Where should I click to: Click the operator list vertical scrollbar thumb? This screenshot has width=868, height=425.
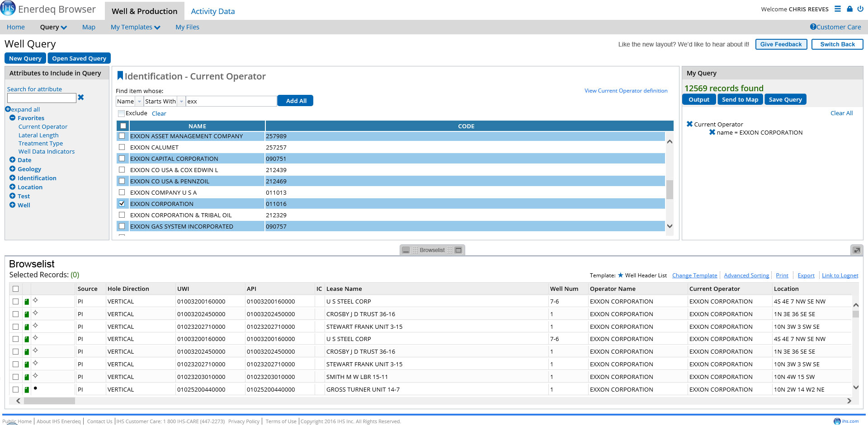[670, 190]
